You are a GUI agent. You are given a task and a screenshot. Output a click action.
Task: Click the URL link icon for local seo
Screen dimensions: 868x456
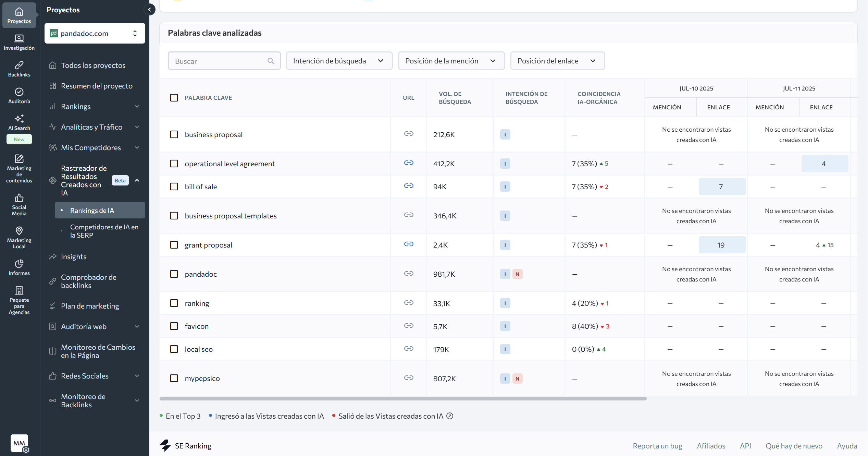(409, 349)
